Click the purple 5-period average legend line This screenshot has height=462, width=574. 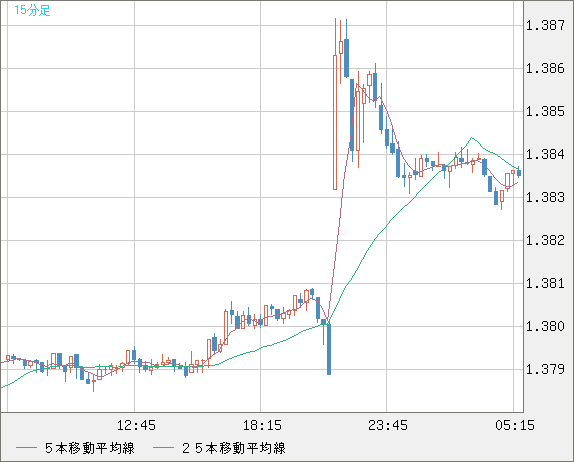26,448
